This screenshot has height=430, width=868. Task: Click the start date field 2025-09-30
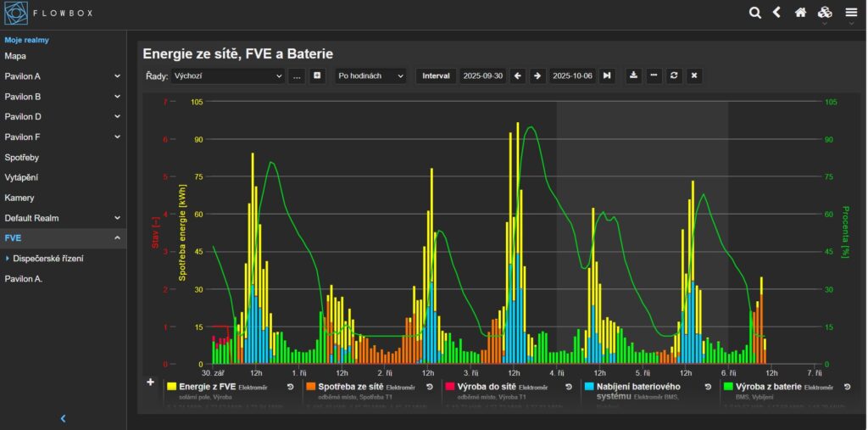click(482, 75)
